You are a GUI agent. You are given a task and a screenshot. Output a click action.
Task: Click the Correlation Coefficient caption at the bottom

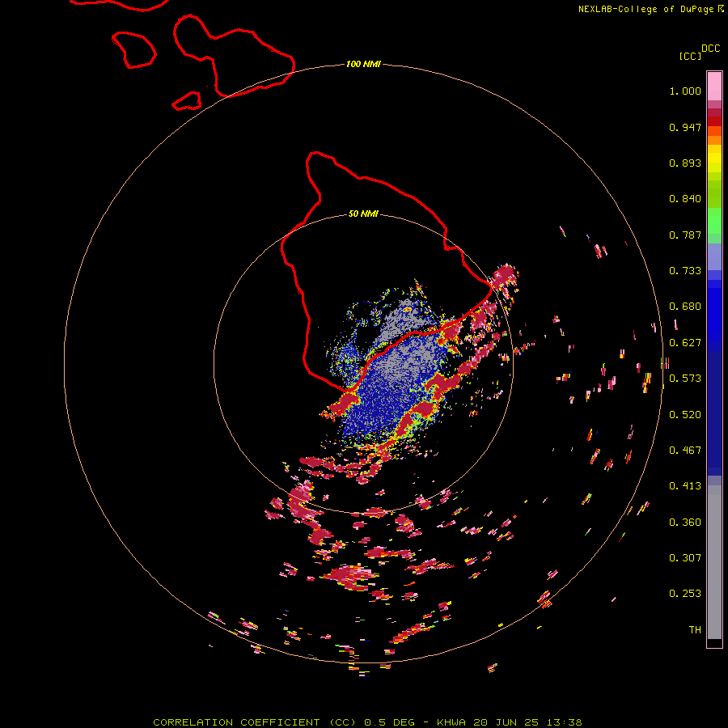click(x=367, y=722)
